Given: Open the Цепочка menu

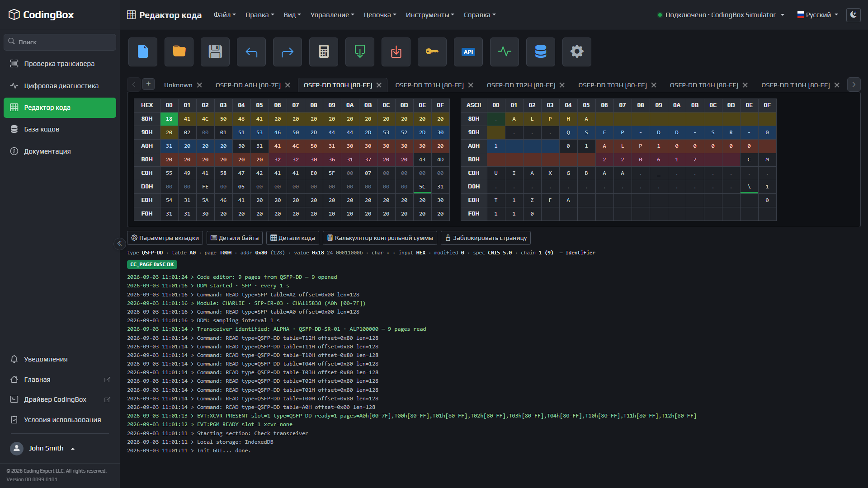Looking at the screenshot, I should (380, 15).
